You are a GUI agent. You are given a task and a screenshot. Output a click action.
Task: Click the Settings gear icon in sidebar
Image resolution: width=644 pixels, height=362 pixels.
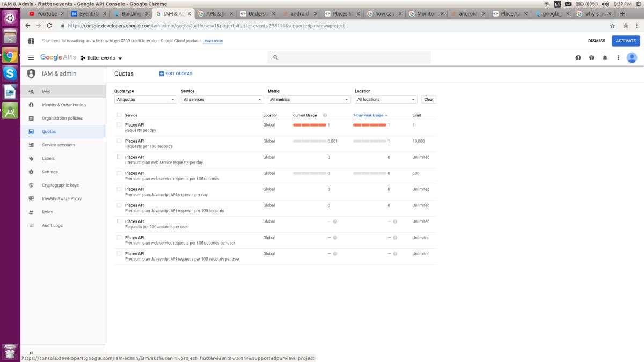tap(31, 172)
